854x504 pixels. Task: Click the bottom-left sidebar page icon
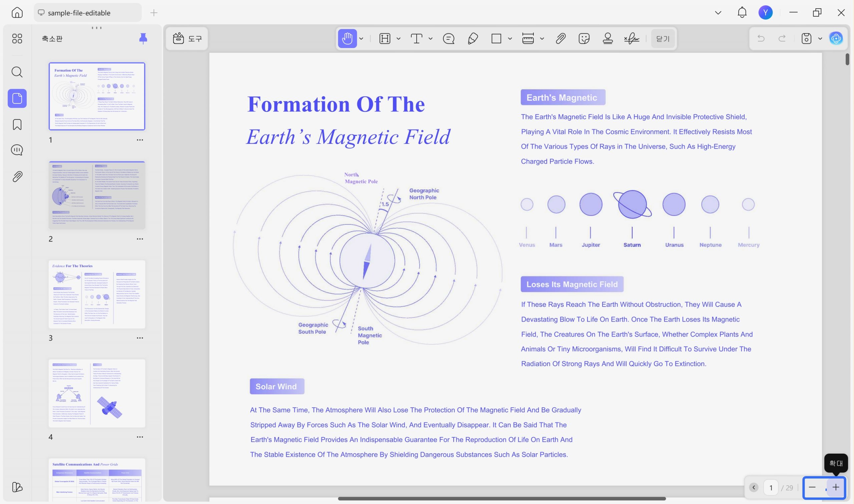click(x=17, y=487)
